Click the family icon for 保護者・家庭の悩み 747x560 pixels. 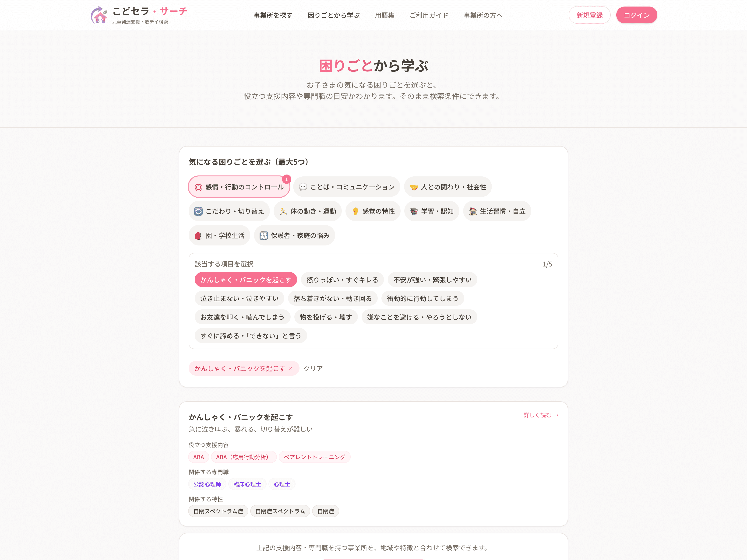pos(263,236)
